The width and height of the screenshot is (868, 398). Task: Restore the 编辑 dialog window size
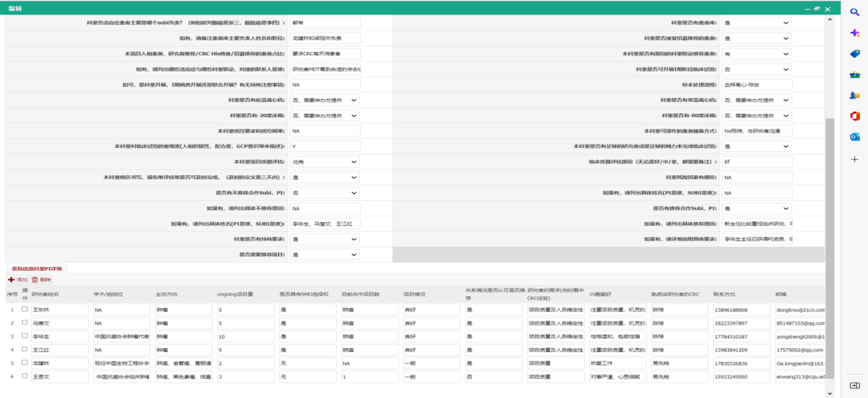[815, 7]
